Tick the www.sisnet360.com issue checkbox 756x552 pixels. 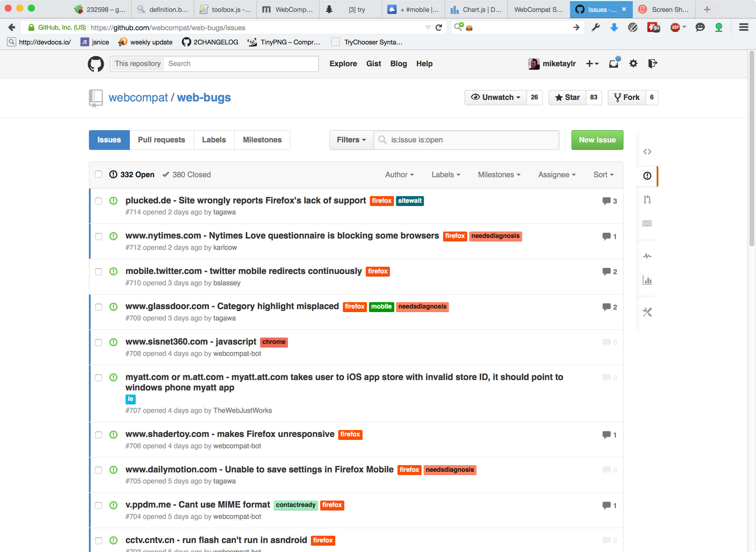coord(98,343)
